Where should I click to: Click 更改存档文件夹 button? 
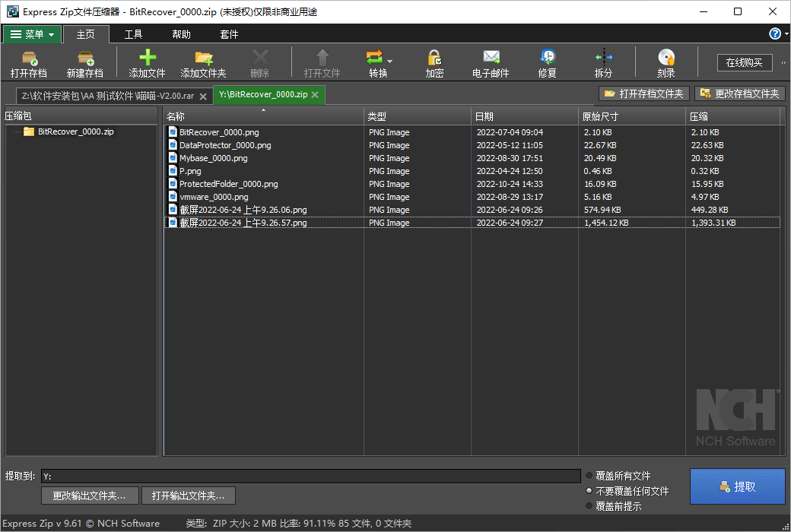click(x=740, y=93)
